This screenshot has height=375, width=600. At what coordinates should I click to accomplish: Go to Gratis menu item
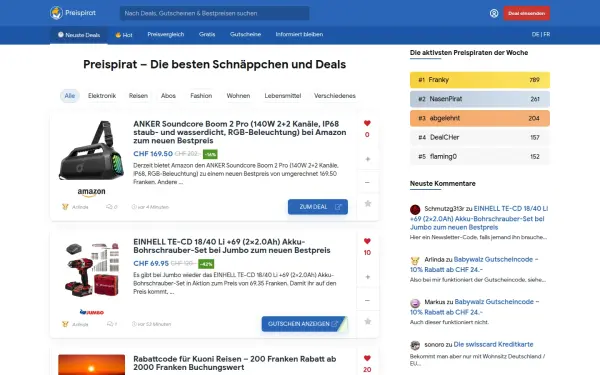click(207, 34)
